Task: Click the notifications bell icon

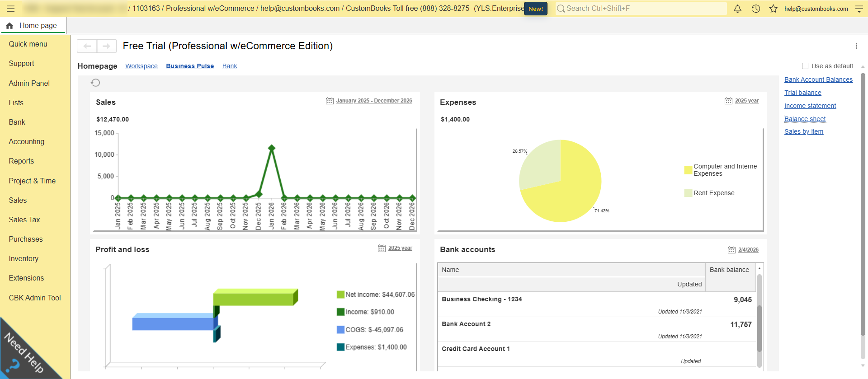Action: point(737,9)
